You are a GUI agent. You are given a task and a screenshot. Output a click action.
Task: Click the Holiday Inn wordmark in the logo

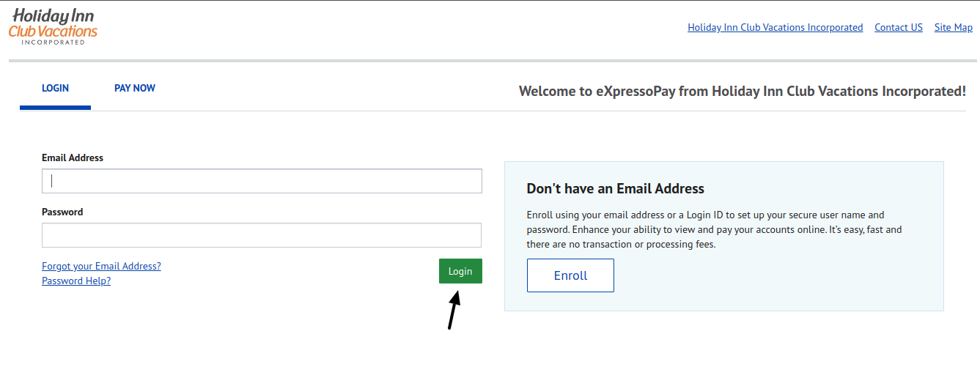(x=53, y=16)
